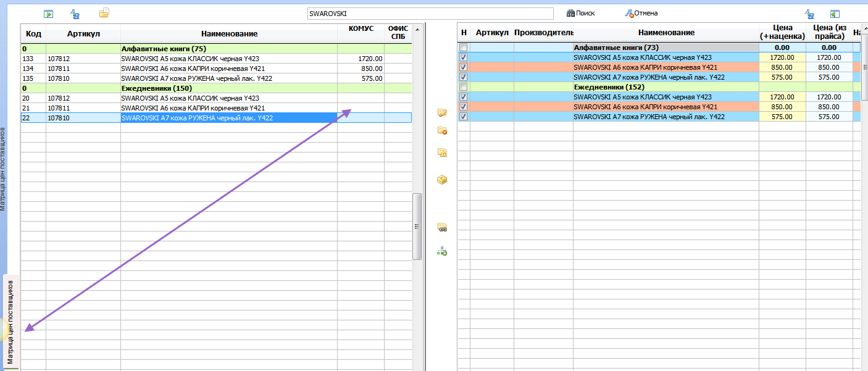Click the supplier matrix table's scroll up arrow
Viewport: 868px width, 371px height.
click(x=417, y=28)
